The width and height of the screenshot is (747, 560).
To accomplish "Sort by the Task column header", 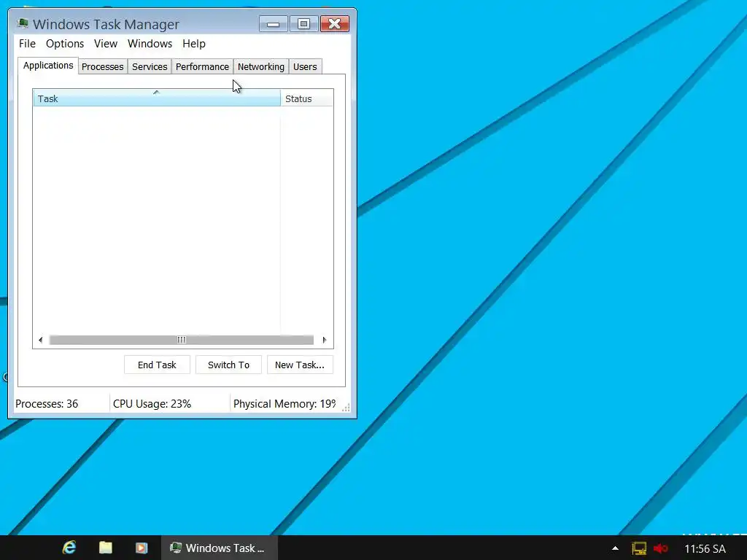I will click(157, 98).
